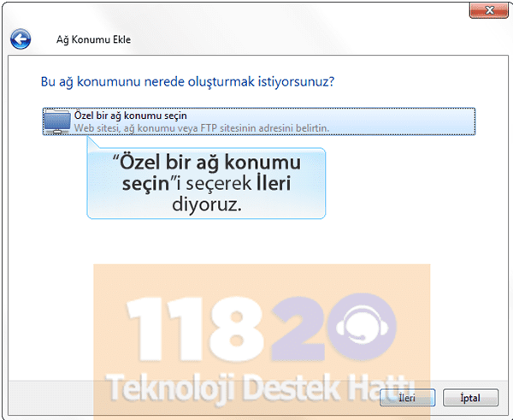Click the blue back arrow button
This screenshot has width=513, height=420.
coord(21,39)
